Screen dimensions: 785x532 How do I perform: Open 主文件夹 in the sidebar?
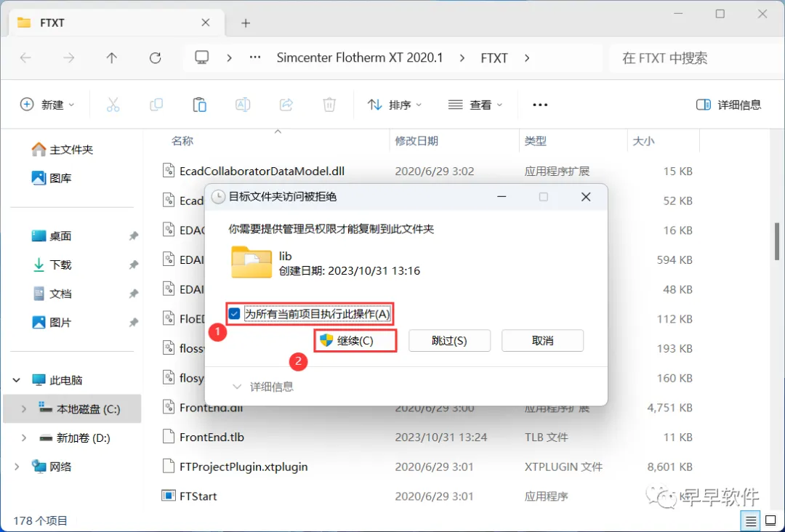(x=63, y=149)
